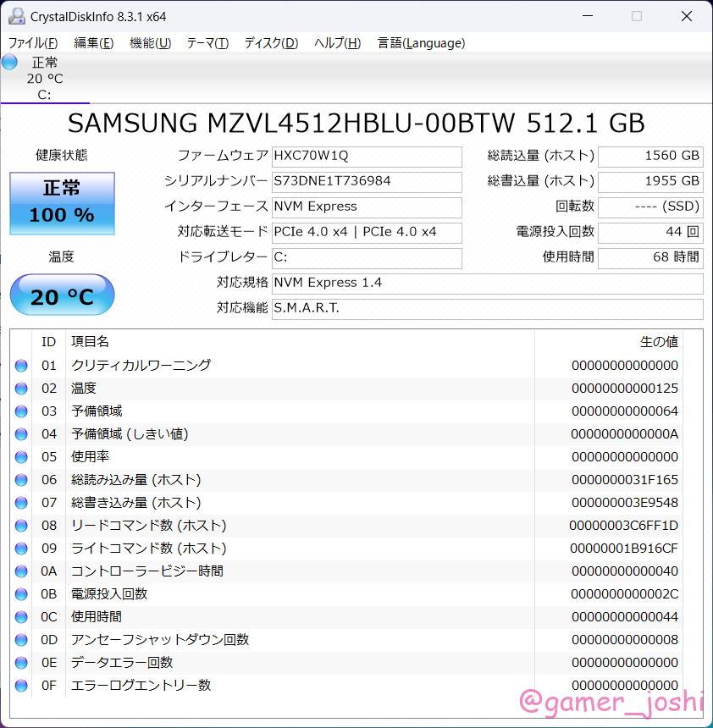Open the テーマ(T) menu
The width and height of the screenshot is (713, 728).
(207, 43)
